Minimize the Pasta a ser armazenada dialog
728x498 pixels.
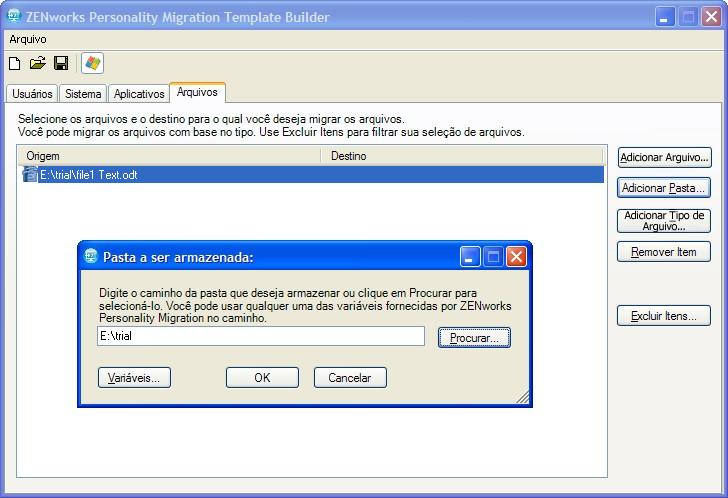click(x=470, y=256)
